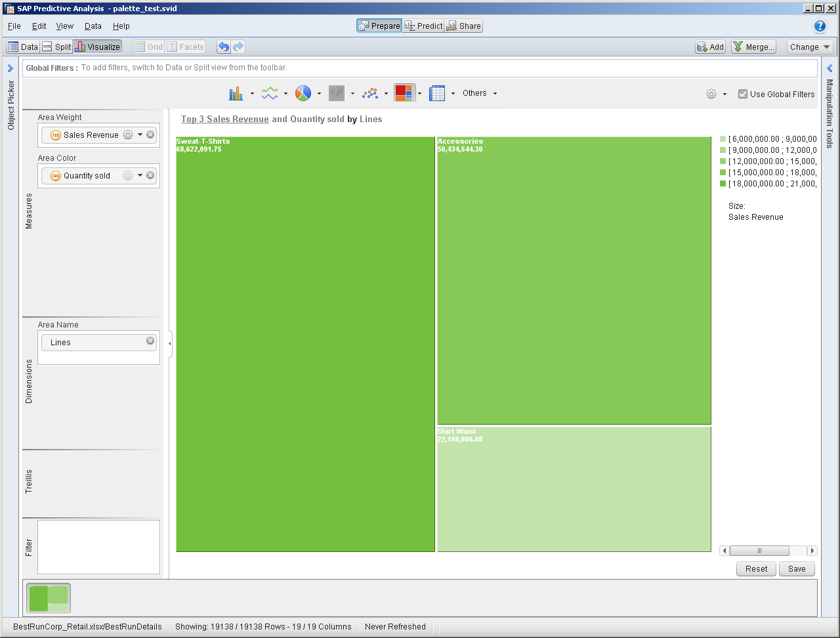Click the redo arrow icon

[238, 47]
